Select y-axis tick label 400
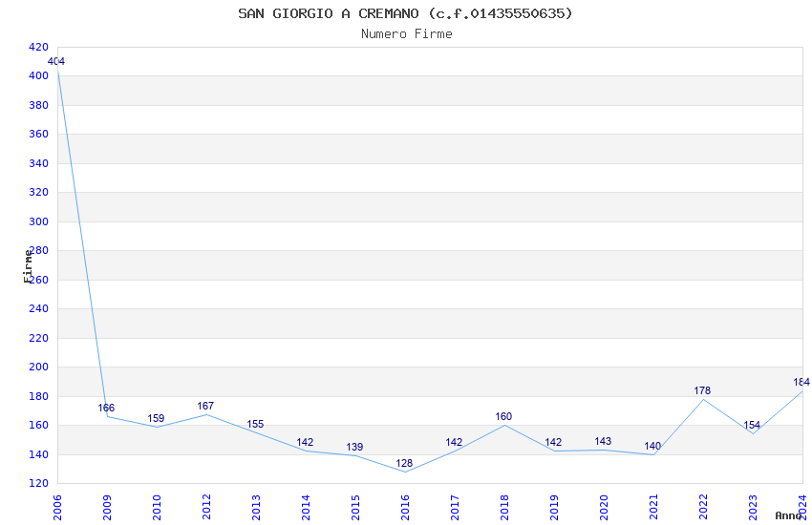 tap(38, 76)
